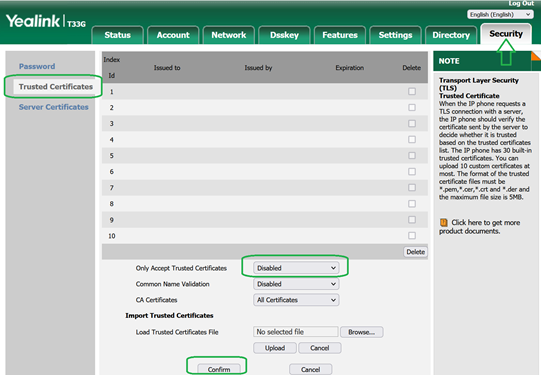Switch to the Features tab
Screen dimensions: 541x375
(x=340, y=35)
